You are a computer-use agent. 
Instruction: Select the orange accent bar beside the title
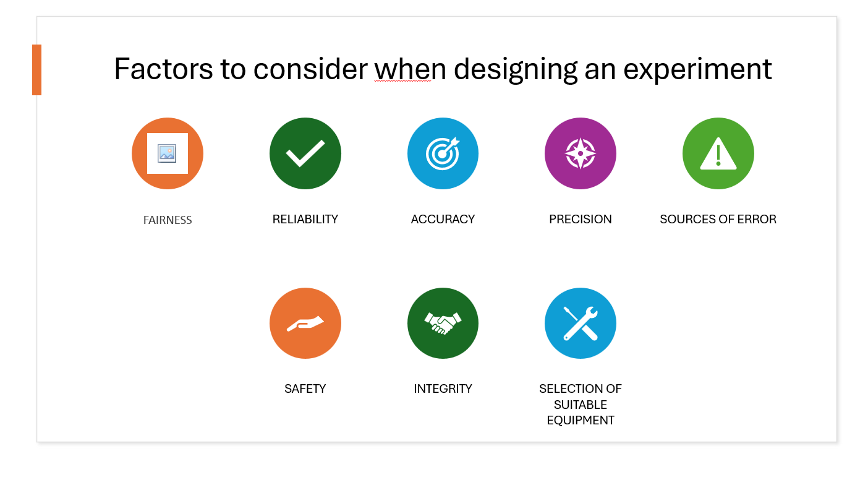point(36,70)
